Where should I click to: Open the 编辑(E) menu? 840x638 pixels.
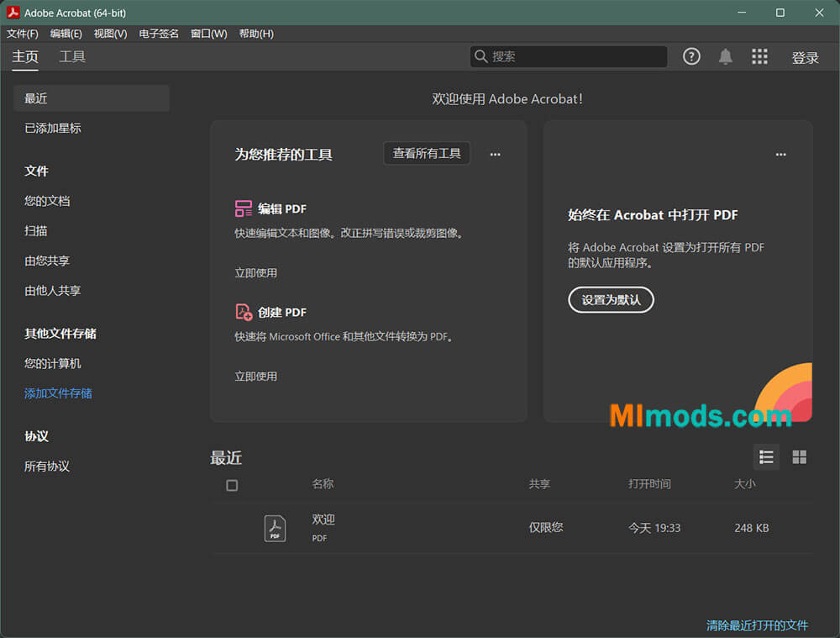click(x=66, y=34)
